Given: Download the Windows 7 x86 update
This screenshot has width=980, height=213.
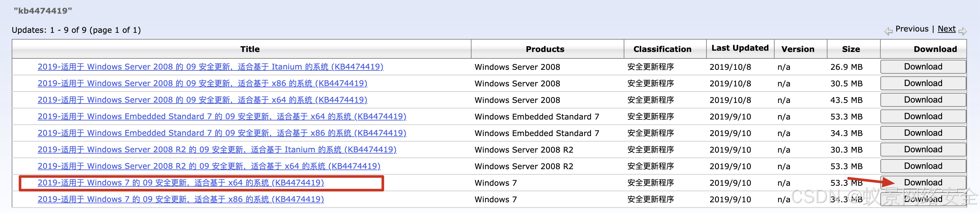Looking at the screenshot, I should pos(923,199).
